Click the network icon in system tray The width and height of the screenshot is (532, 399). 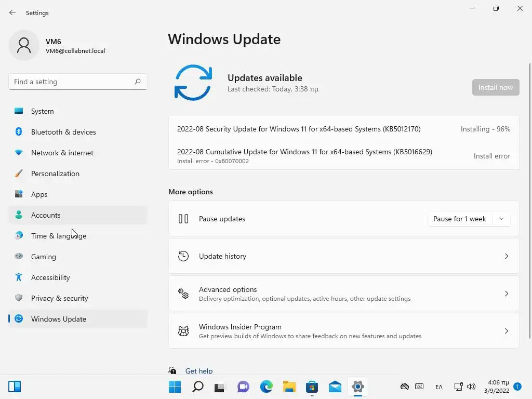click(x=458, y=387)
